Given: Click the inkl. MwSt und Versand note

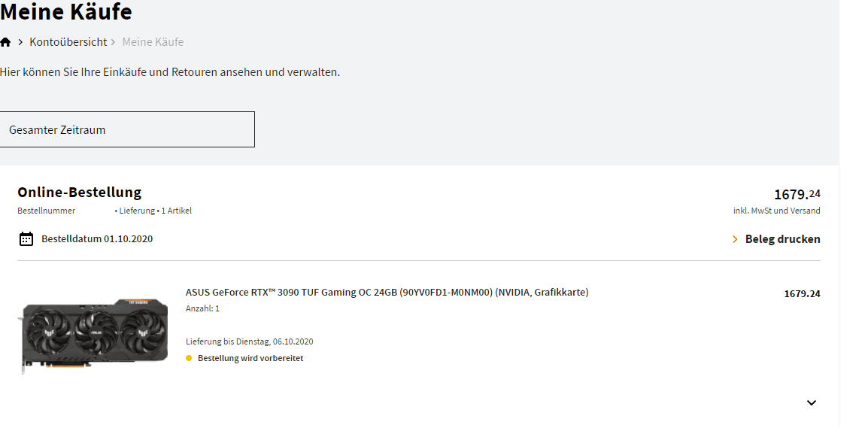Looking at the screenshot, I should [776, 211].
